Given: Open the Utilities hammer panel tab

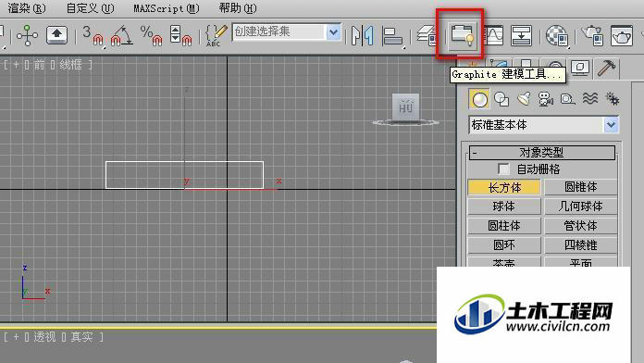Looking at the screenshot, I should [x=606, y=69].
